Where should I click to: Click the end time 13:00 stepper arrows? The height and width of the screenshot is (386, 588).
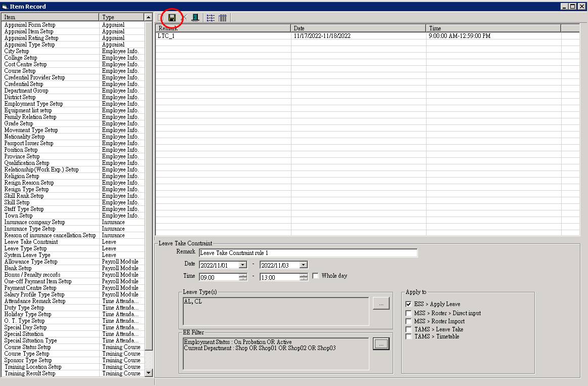[304, 276]
